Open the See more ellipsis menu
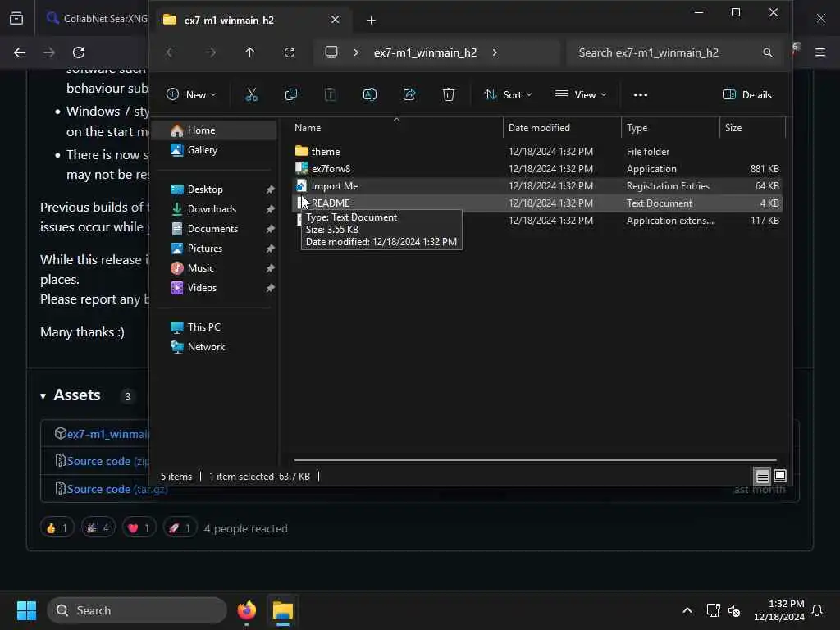840x630 pixels. (x=640, y=95)
